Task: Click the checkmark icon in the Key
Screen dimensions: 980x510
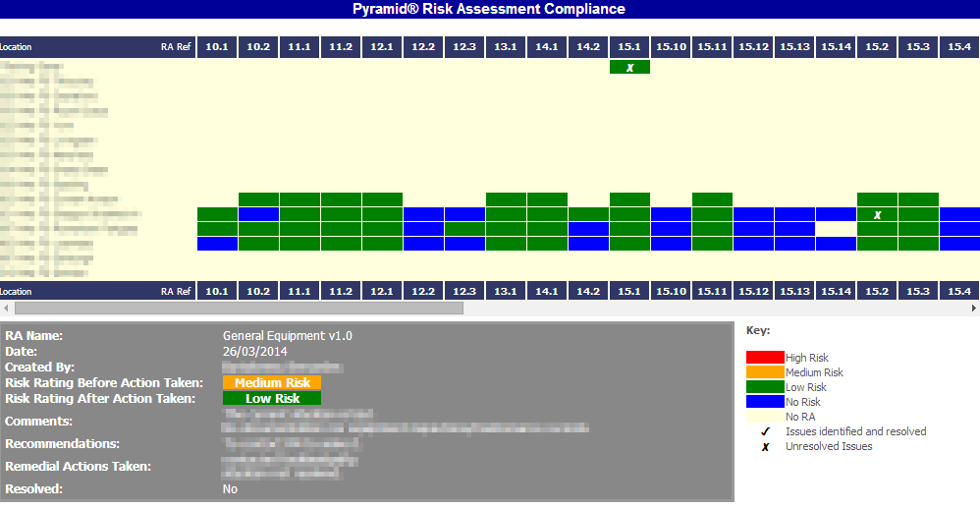Action: pos(765,431)
